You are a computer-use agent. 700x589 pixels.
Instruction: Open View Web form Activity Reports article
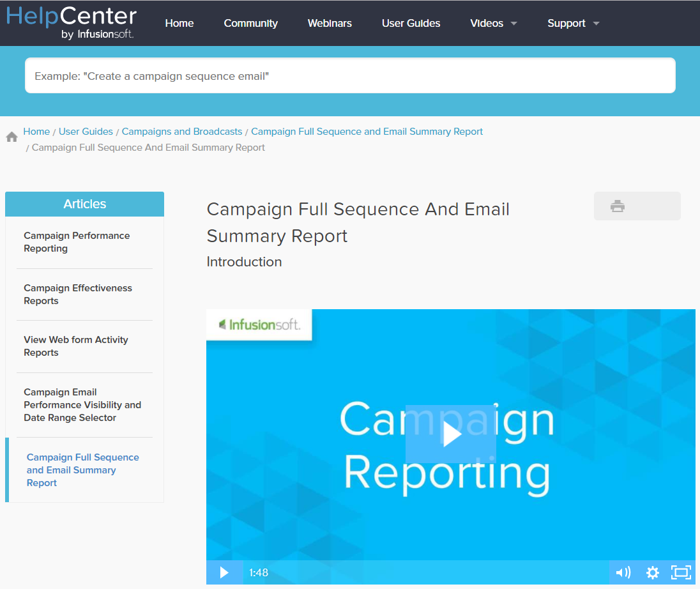click(x=76, y=346)
